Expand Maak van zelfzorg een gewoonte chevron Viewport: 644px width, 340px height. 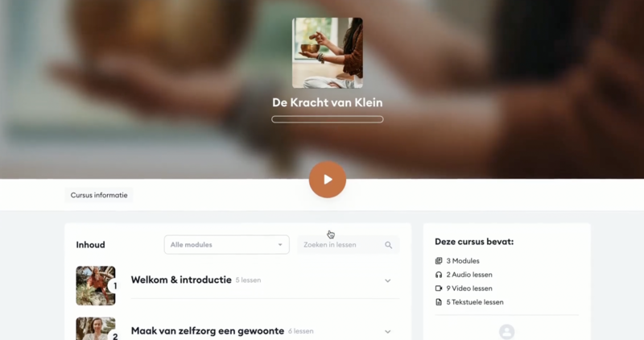point(387,331)
